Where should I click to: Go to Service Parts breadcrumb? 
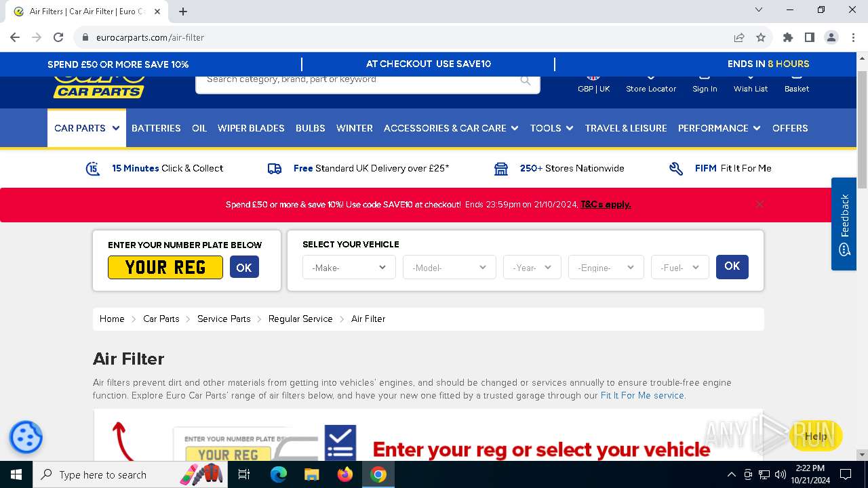point(224,319)
